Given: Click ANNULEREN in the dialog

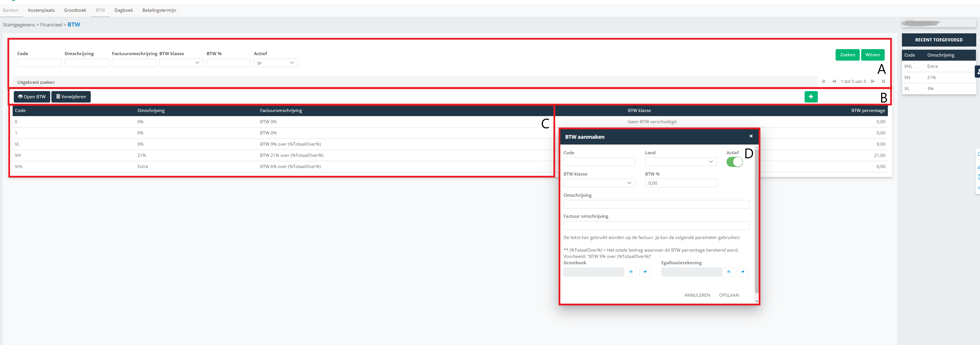Looking at the screenshot, I should 697,295.
